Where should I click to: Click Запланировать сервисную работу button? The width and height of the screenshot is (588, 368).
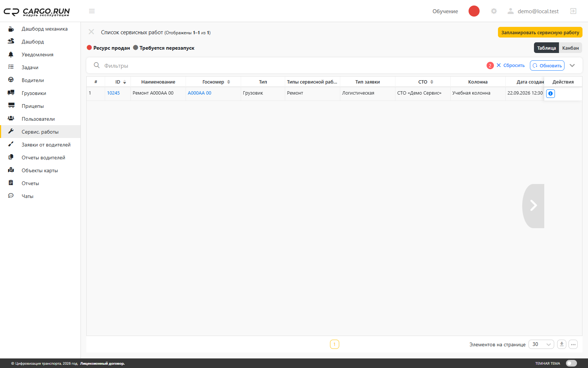click(x=540, y=32)
